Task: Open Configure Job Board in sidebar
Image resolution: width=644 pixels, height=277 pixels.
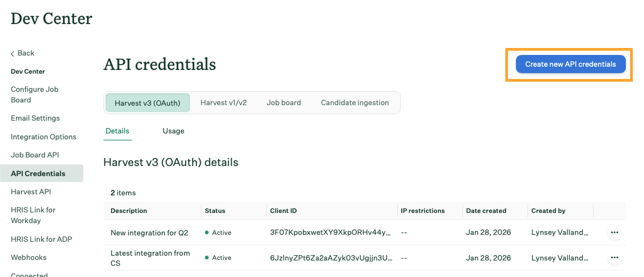Action: coord(35,94)
